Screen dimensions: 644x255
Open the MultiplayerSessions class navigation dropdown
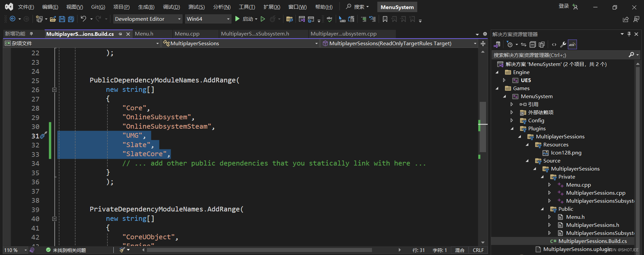[240, 44]
